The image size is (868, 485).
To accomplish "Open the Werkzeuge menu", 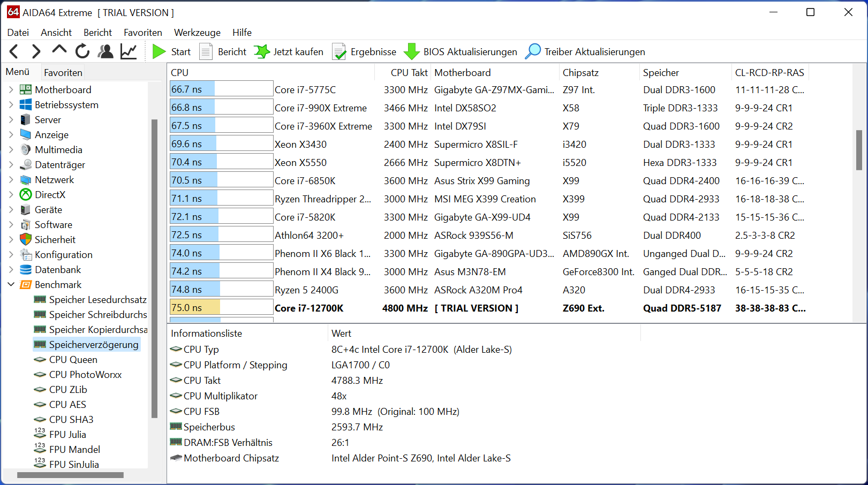I will tap(197, 32).
